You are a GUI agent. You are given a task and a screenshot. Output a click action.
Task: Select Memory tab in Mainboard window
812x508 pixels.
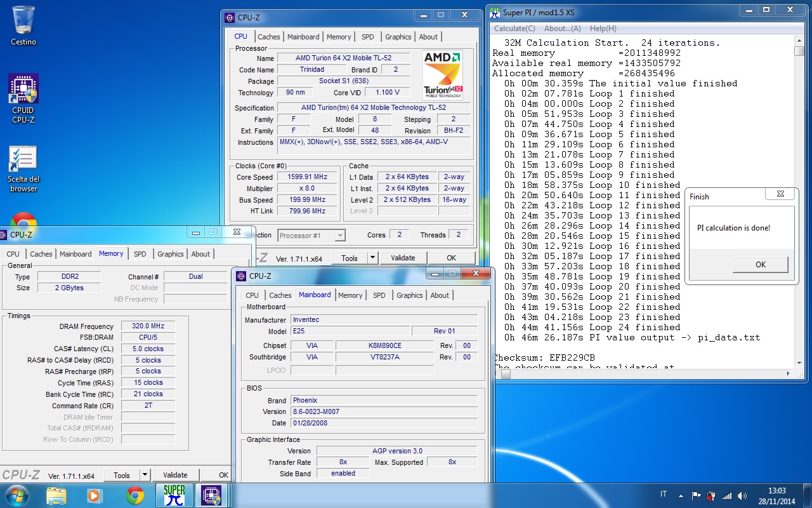point(350,295)
